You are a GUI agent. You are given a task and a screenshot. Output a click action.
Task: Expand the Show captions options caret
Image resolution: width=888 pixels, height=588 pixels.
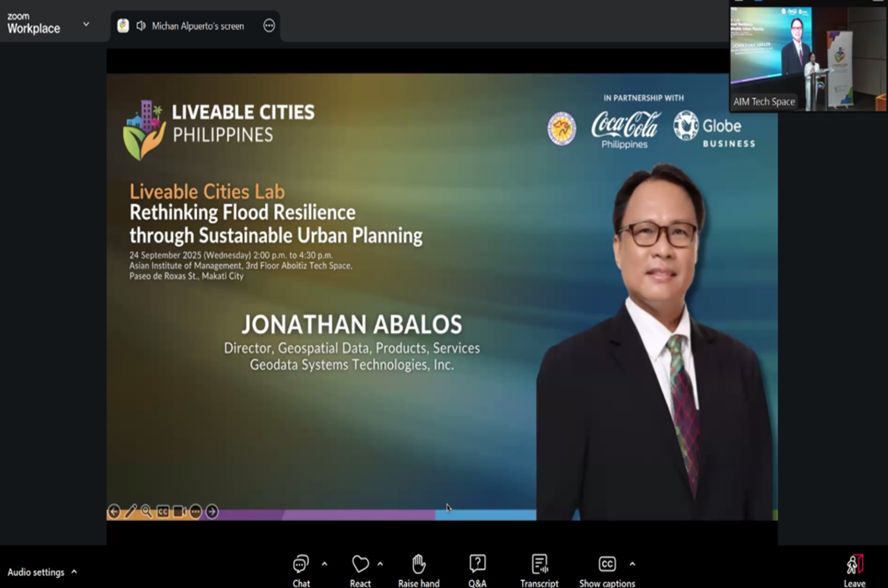(632, 564)
